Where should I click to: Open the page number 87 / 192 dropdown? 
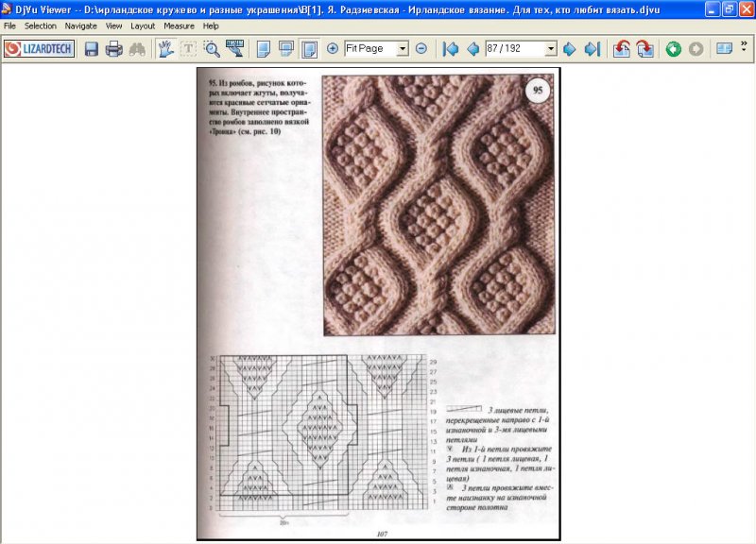[x=551, y=49]
